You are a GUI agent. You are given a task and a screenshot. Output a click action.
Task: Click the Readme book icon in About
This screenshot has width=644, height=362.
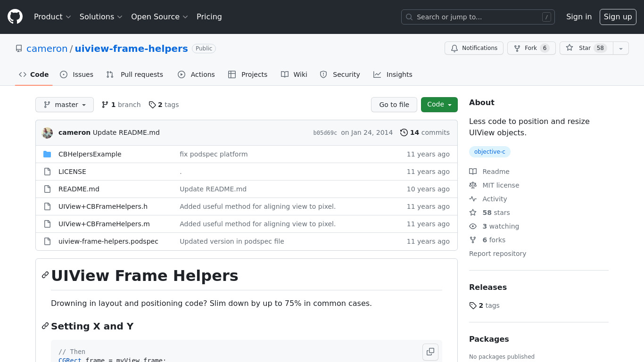pyautogui.click(x=473, y=172)
